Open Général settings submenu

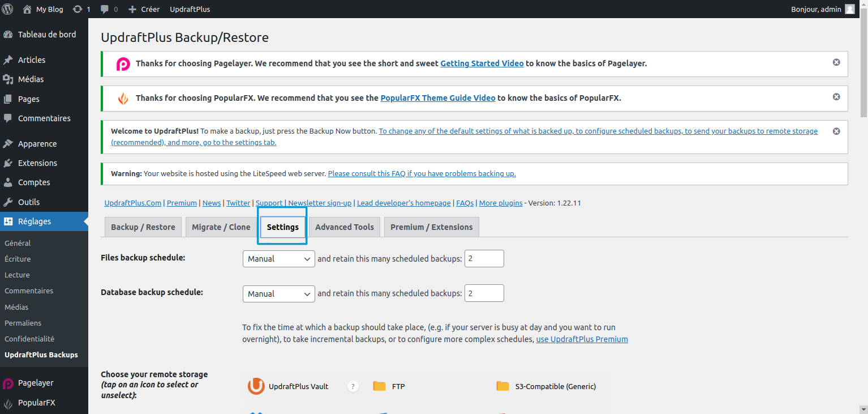(x=18, y=243)
